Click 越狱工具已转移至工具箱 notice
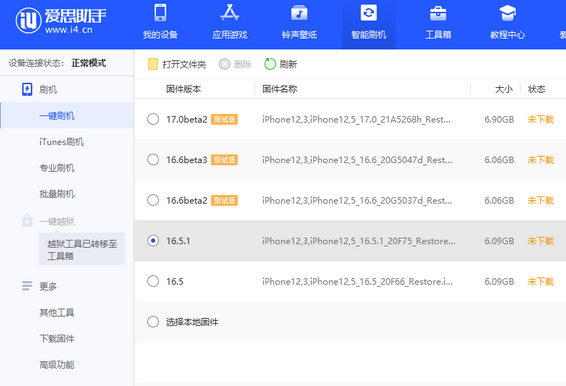The image size is (566, 386). pyautogui.click(x=82, y=249)
